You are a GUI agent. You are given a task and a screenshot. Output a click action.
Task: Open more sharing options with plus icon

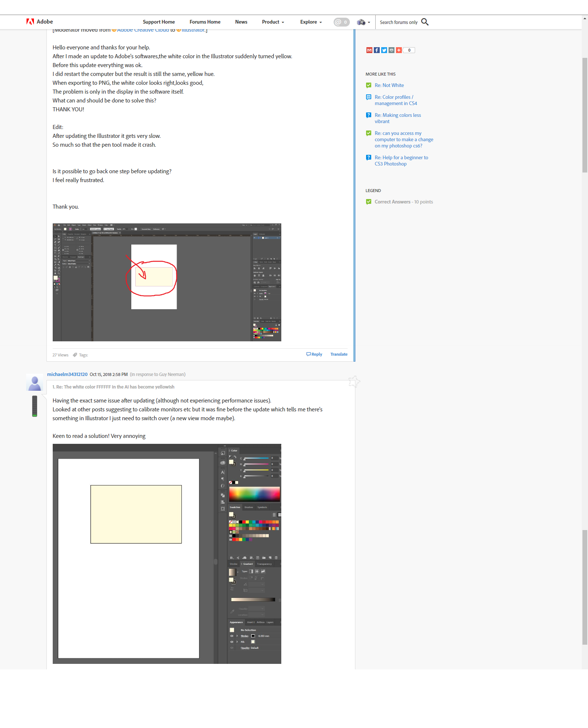pyautogui.click(x=399, y=50)
